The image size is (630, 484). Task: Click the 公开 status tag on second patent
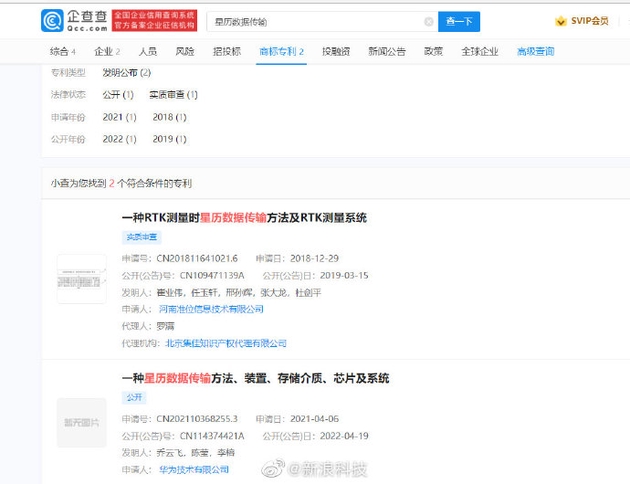point(134,397)
